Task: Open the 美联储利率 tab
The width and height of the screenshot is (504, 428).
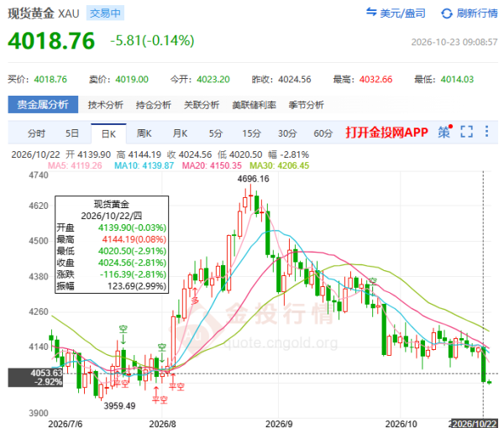Action: [254, 105]
